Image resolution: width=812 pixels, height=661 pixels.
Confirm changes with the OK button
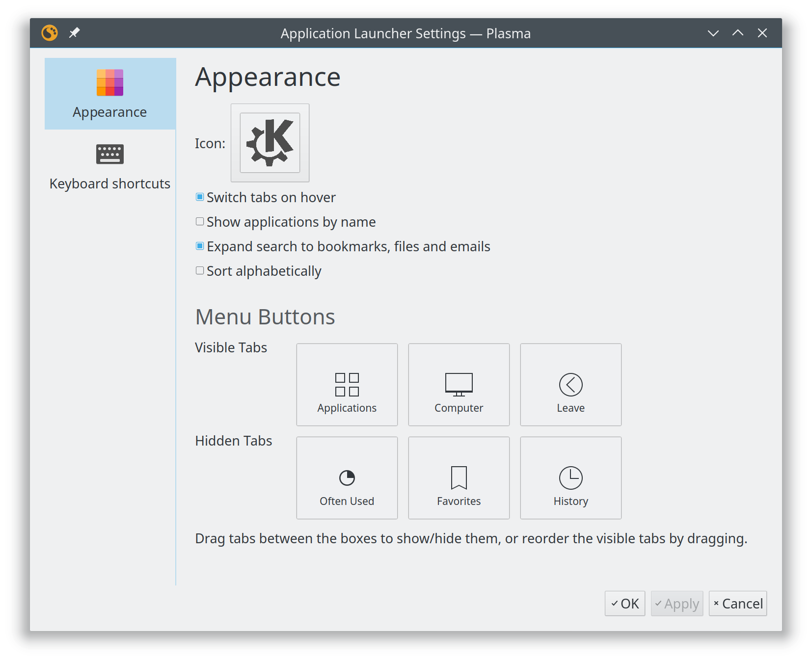tap(624, 603)
